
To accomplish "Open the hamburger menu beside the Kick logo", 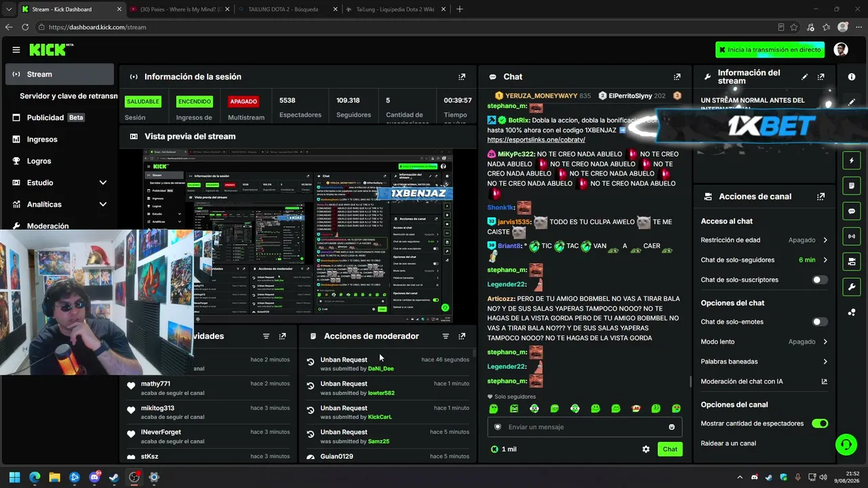I will click(x=16, y=49).
